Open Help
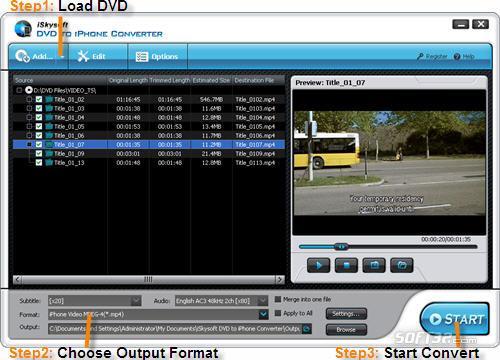This screenshot has width=500, height=360. click(x=464, y=56)
